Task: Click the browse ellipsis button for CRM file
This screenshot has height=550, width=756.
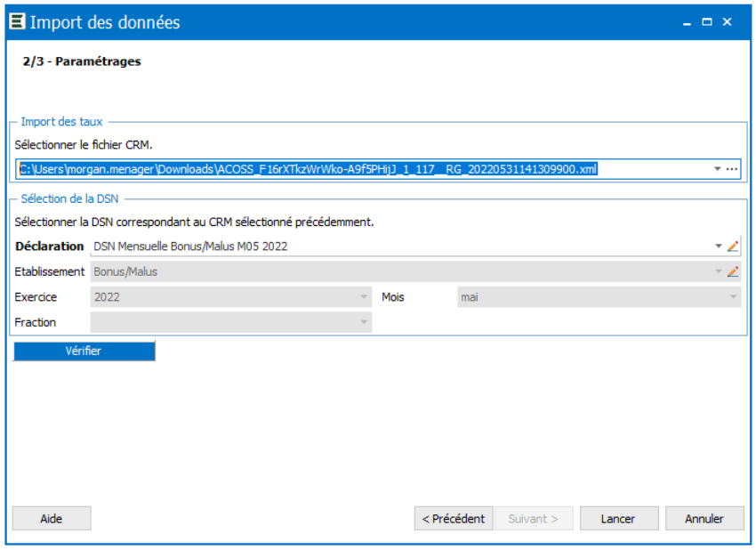Action: (x=732, y=169)
